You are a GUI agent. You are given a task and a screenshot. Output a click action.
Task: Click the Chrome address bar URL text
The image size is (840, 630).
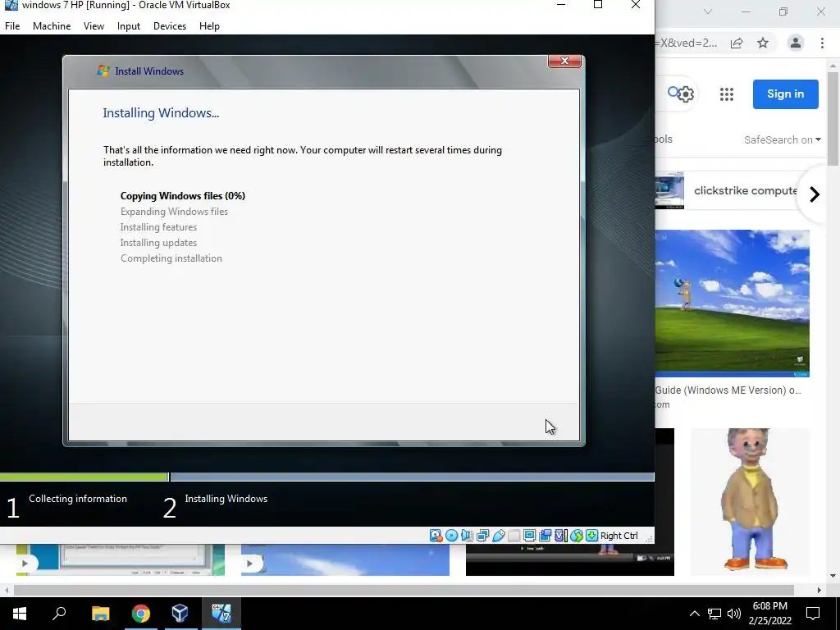click(687, 43)
